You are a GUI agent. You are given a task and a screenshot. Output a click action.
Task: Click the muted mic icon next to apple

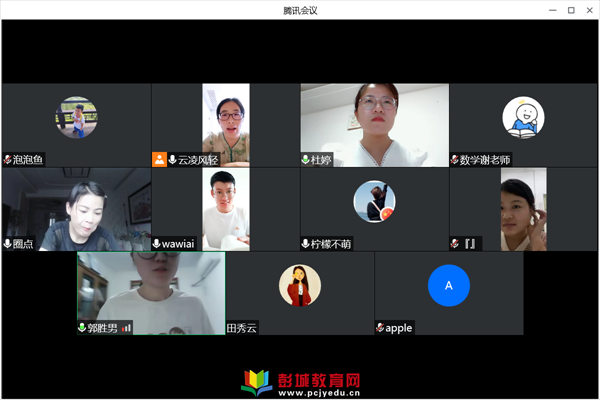tap(380, 328)
